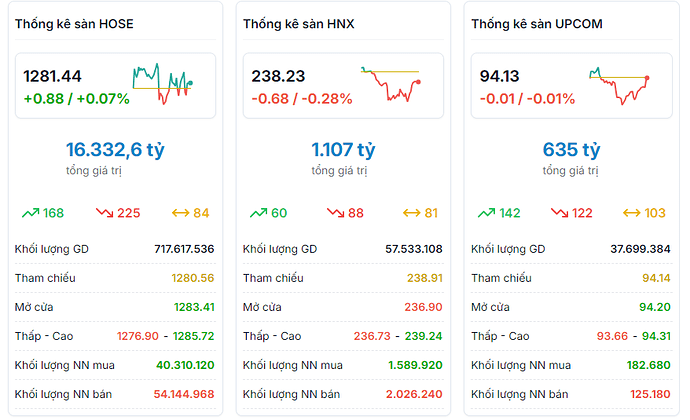Click the HOSE advancers green up-arrow icon
This screenshot has width=690, height=420.
click(x=29, y=213)
